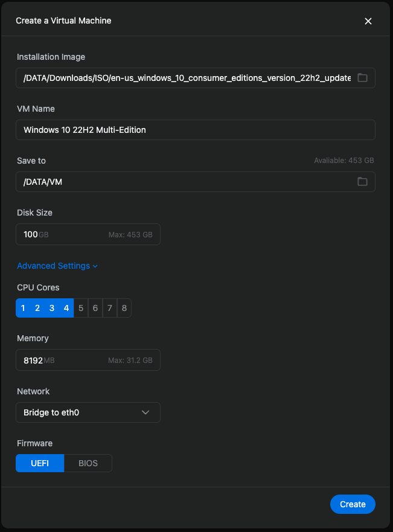Collapse the Advanced Settings section
This screenshot has width=393, height=532.
pyautogui.click(x=57, y=266)
